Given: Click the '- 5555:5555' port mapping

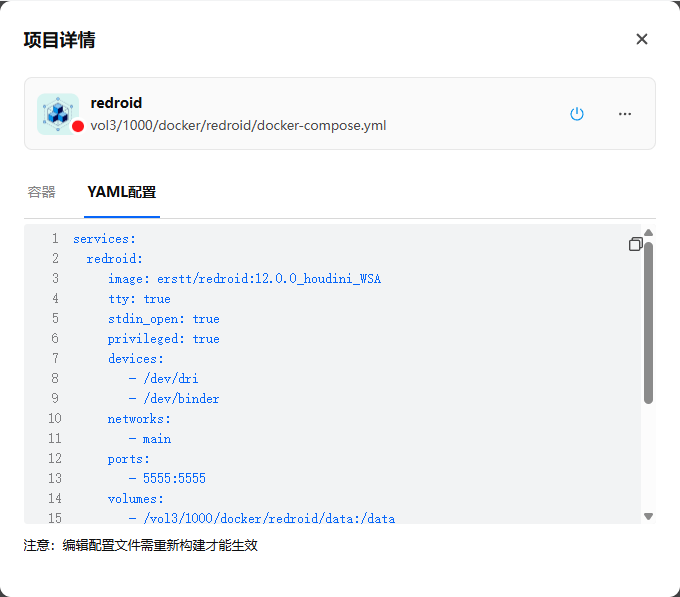Looking at the screenshot, I should pyautogui.click(x=167, y=479).
